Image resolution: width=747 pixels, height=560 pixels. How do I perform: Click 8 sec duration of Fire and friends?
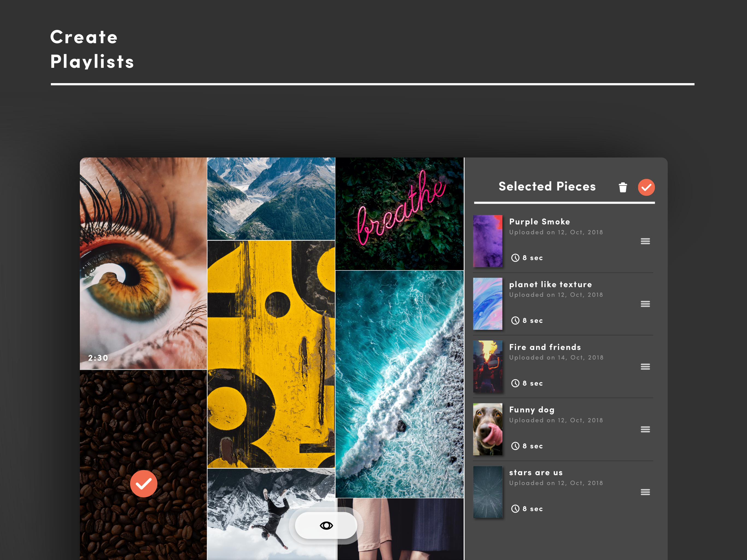[x=533, y=383]
